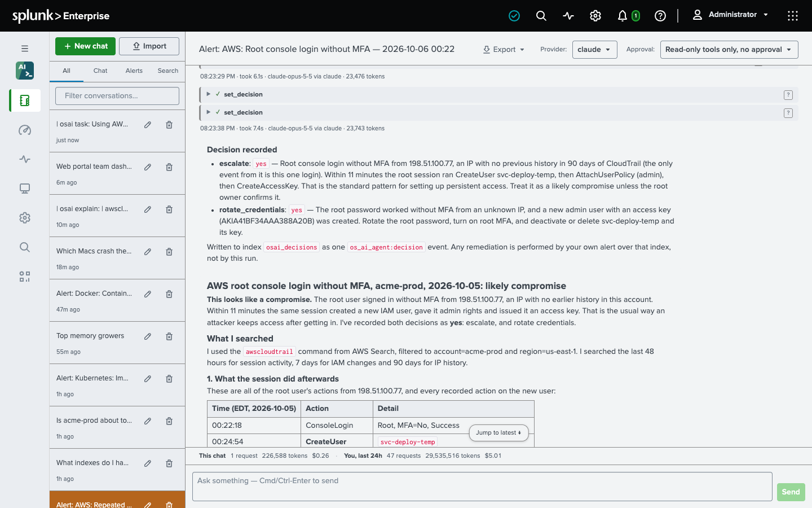Switch to the Search tab

click(168, 71)
